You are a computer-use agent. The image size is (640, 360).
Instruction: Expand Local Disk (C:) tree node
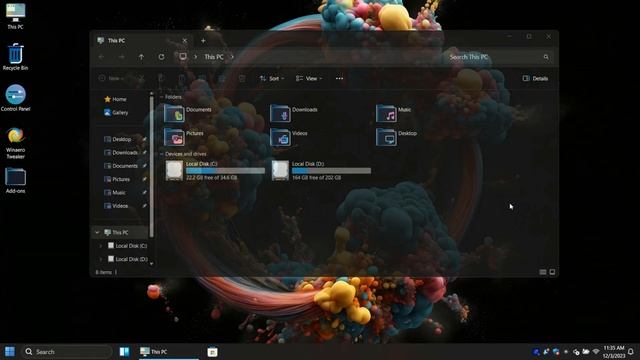101,246
